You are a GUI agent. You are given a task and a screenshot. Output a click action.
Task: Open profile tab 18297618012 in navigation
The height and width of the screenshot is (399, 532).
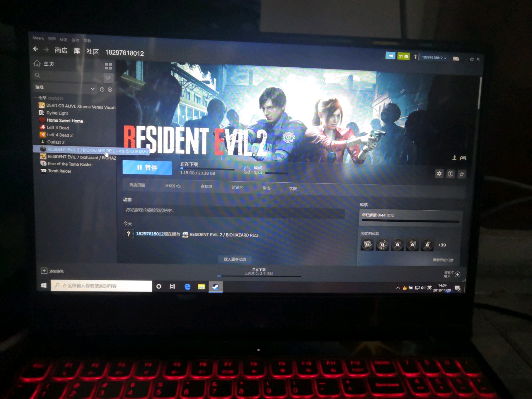(124, 53)
